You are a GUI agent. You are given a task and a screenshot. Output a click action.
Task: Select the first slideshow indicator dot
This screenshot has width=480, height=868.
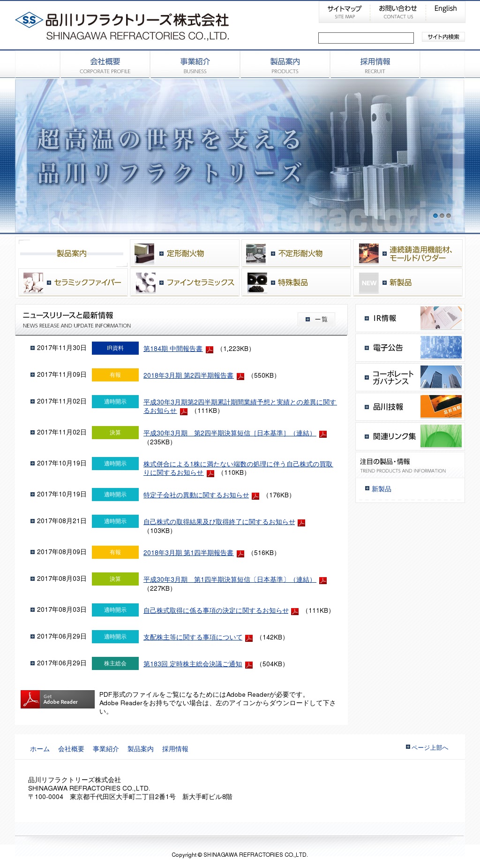click(x=435, y=216)
